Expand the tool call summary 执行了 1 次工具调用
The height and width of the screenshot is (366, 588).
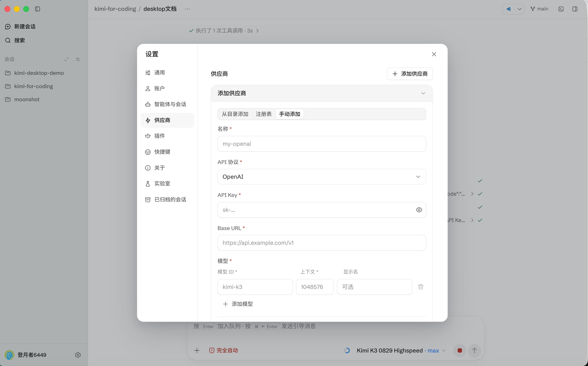(x=224, y=30)
